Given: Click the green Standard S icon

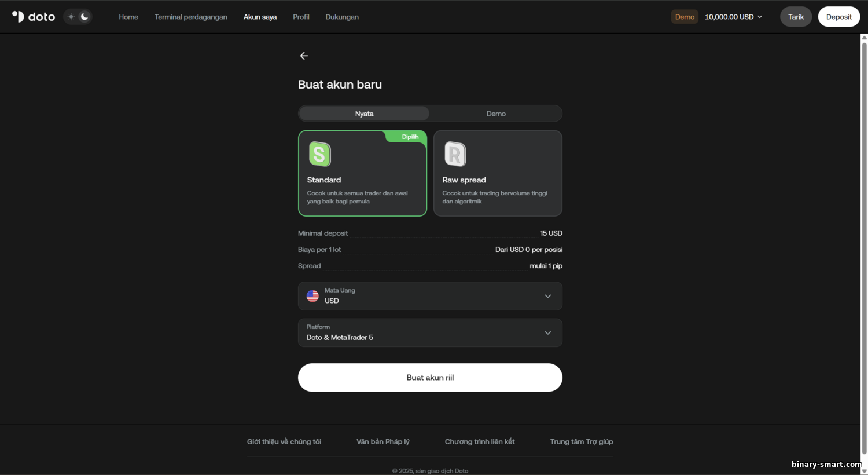Looking at the screenshot, I should click(x=319, y=154).
